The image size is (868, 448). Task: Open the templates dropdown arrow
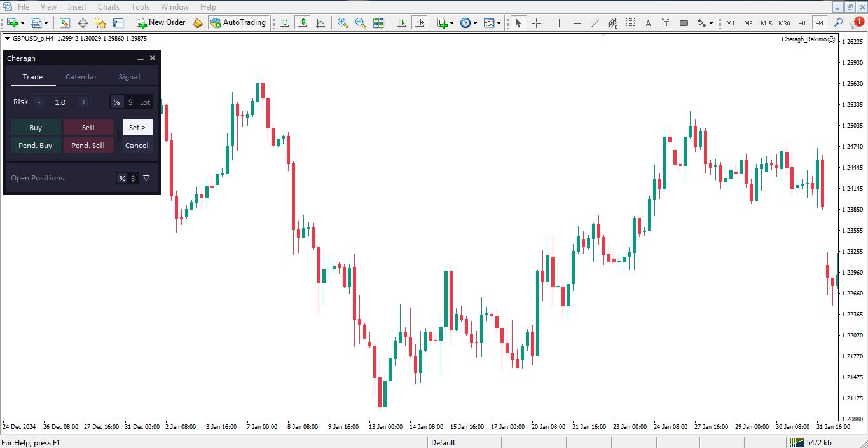point(499,23)
